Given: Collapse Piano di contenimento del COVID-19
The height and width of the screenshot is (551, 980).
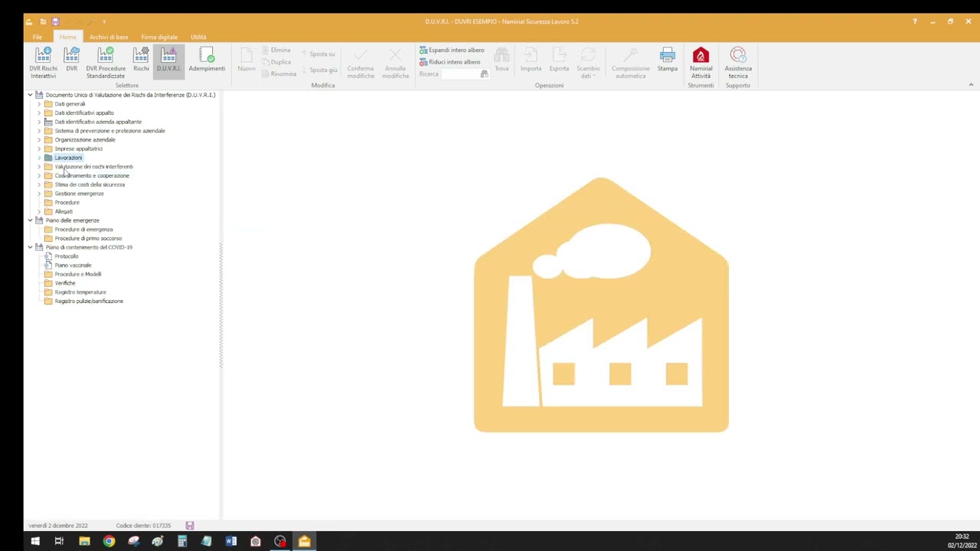Looking at the screenshot, I should [30, 247].
